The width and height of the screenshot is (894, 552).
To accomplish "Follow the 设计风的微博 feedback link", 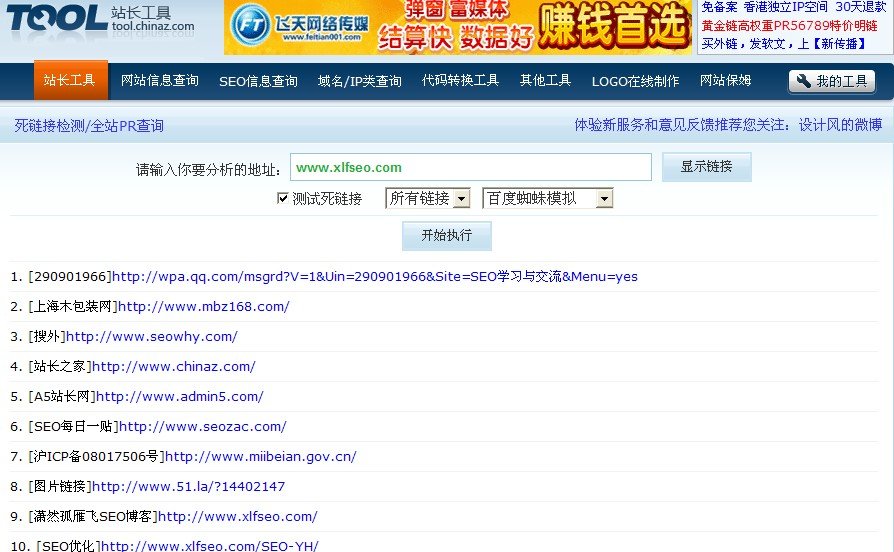I will pyautogui.click(x=840, y=125).
